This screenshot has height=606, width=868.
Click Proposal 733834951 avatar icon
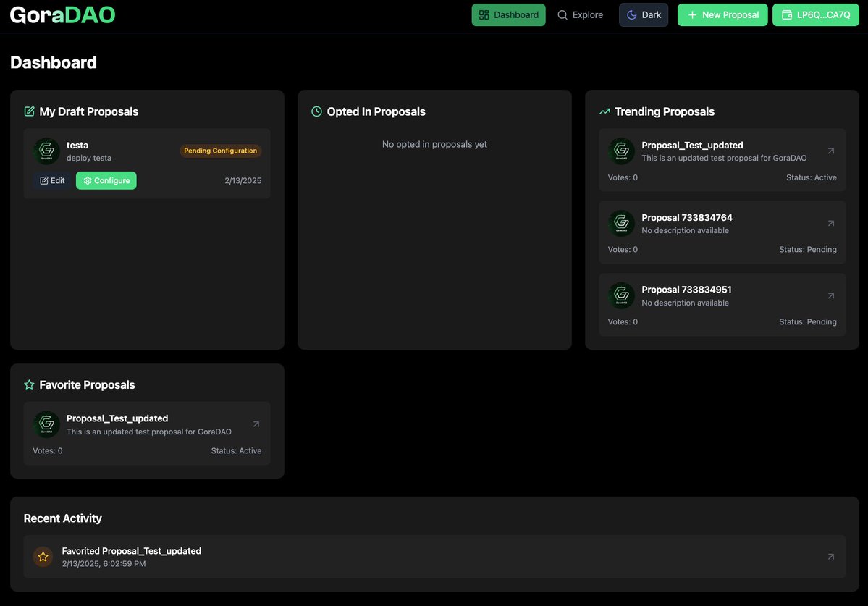(622, 296)
